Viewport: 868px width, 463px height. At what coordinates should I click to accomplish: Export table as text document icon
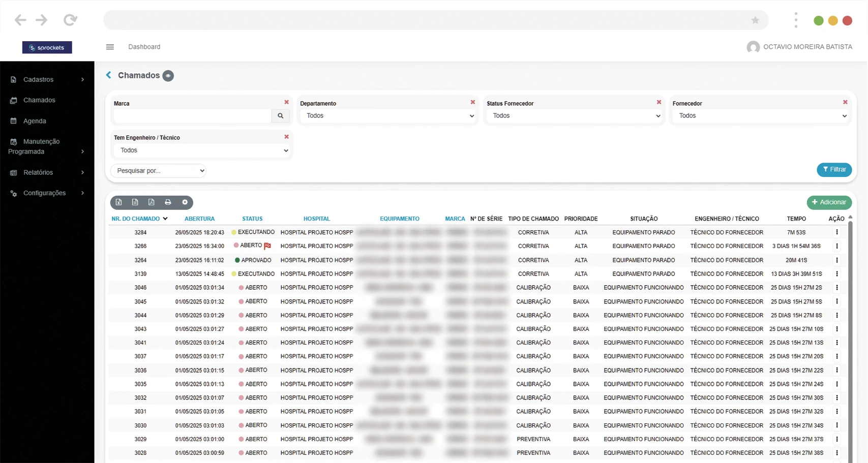pyautogui.click(x=135, y=202)
